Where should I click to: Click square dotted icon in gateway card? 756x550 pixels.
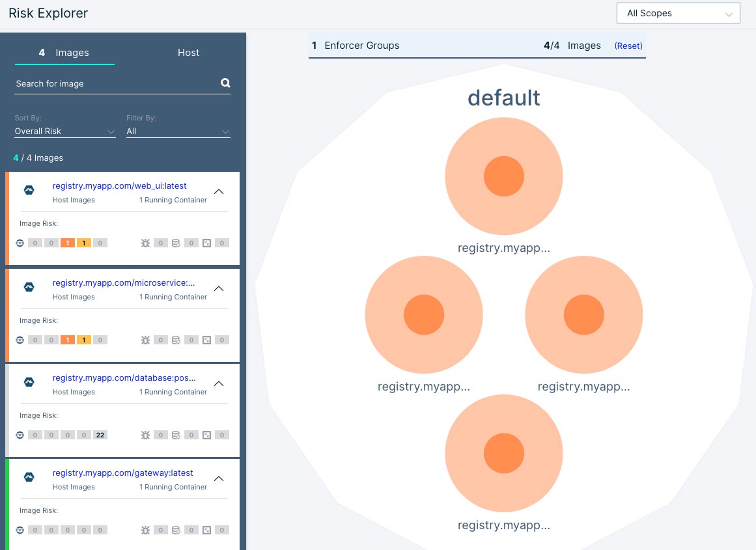pyautogui.click(x=207, y=530)
